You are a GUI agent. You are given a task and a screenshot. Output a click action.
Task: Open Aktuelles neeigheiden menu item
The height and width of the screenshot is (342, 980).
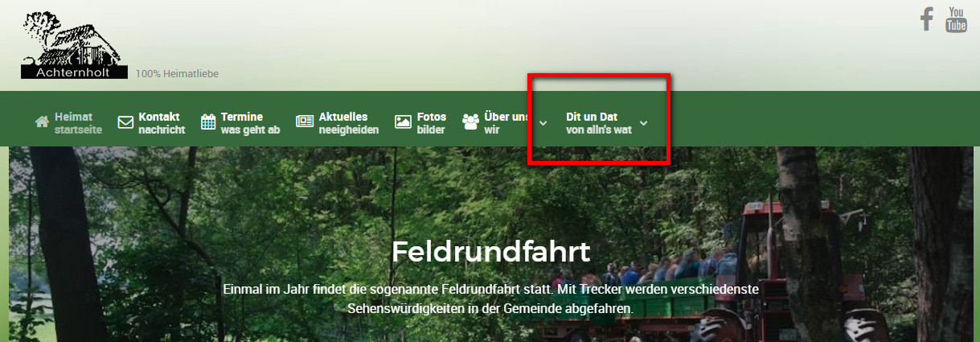(338, 122)
